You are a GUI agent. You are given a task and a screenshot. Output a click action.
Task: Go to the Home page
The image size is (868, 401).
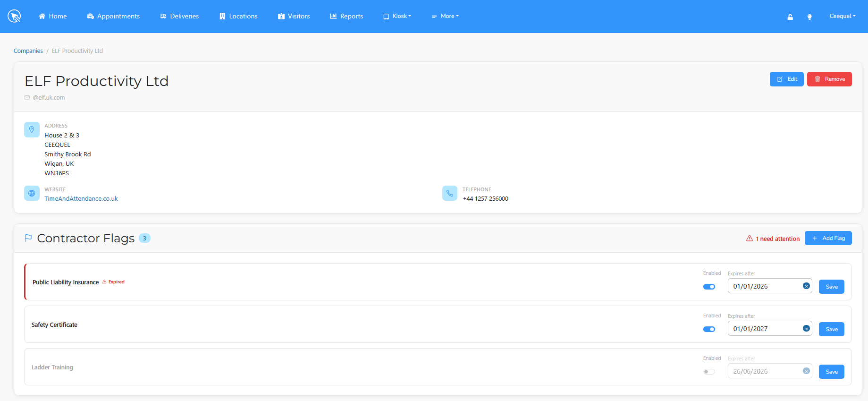(53, 16)
